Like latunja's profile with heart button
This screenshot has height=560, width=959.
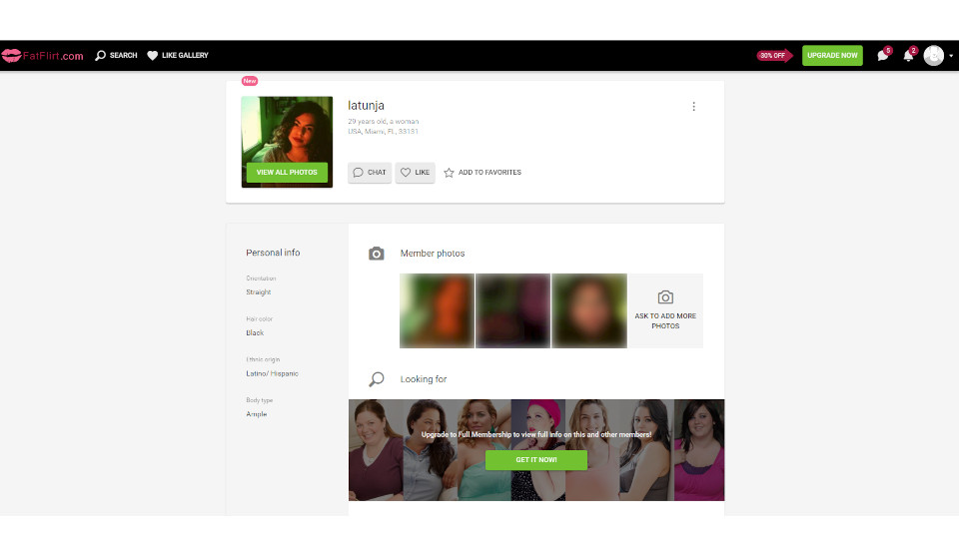[415, 173]
